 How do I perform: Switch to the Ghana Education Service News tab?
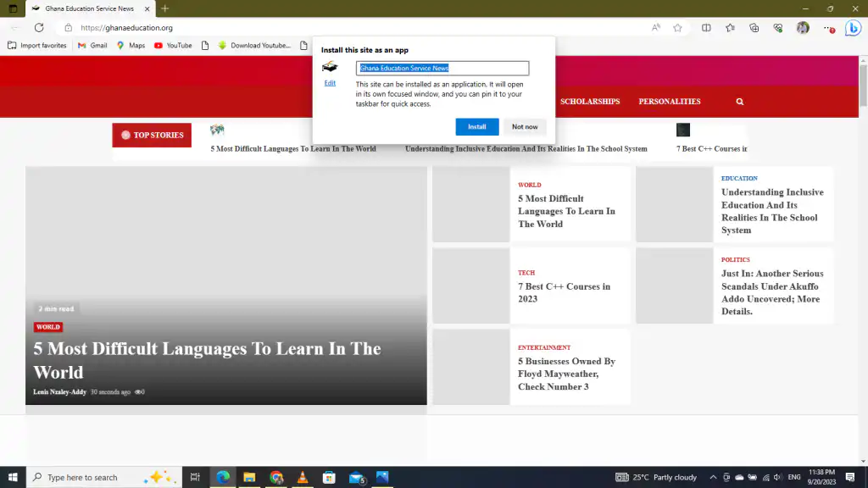coord(89,9)
